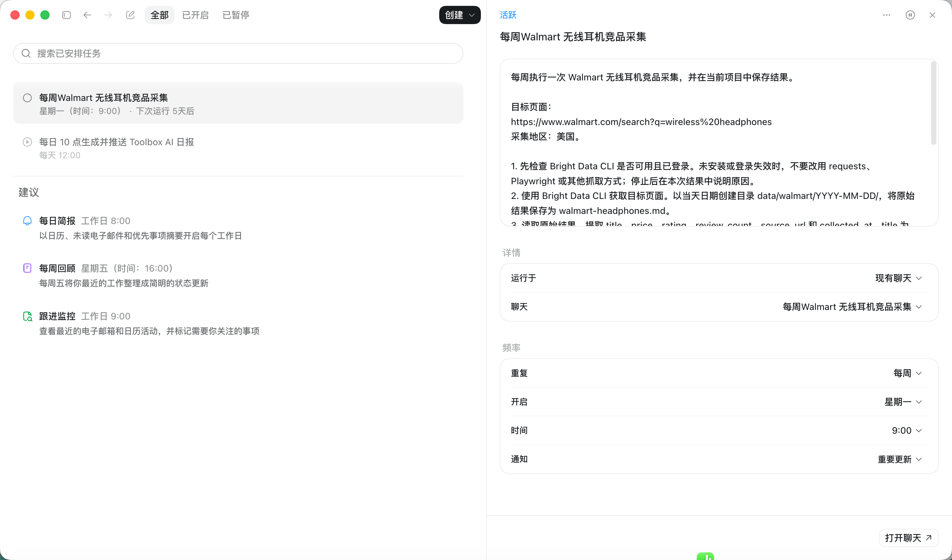This screenshot has height=560, width=952.
Task: Click the 详情 section heading
Action: tap(511, 253)
